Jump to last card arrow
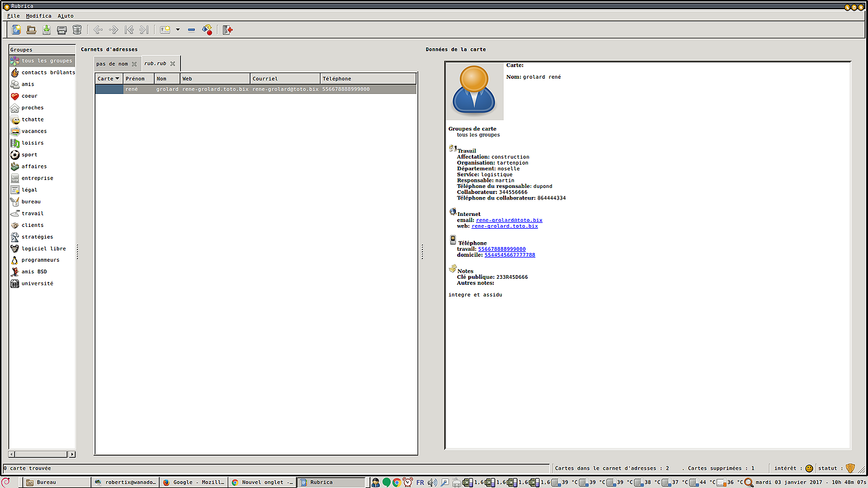 point(143,29)
